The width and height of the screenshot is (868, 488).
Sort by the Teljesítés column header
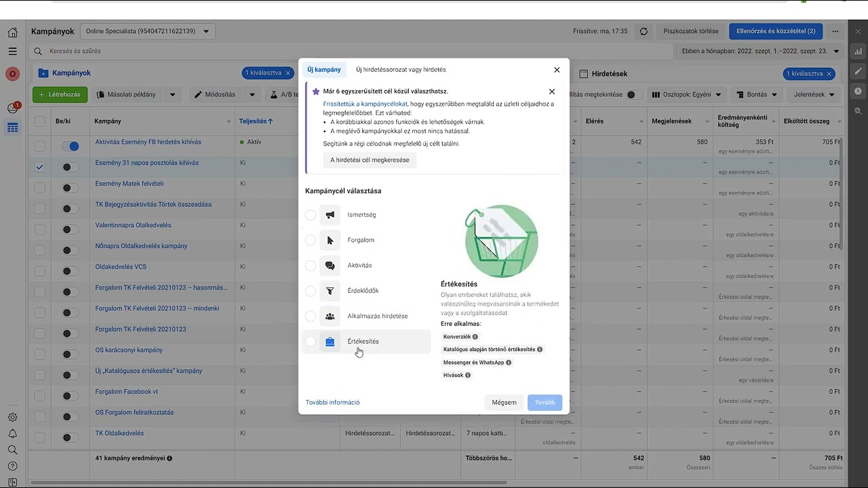[x=256, y=121]
